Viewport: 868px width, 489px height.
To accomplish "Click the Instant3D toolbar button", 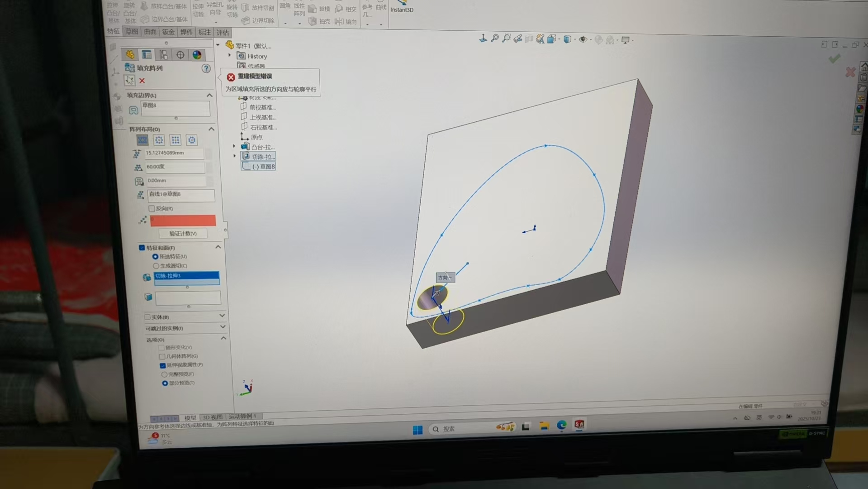I will [402, 6].
